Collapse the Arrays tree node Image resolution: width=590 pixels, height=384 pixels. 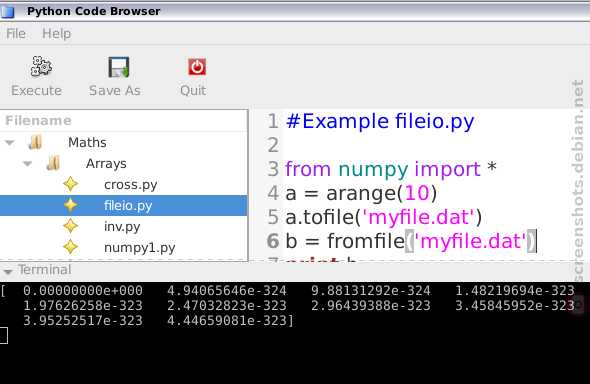pyautogui.click(x=27, y=164)
